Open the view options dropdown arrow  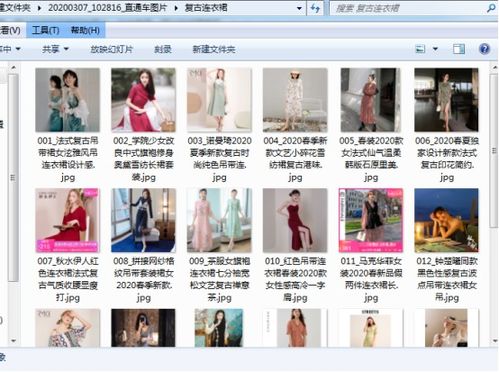(x=435, y=49)
